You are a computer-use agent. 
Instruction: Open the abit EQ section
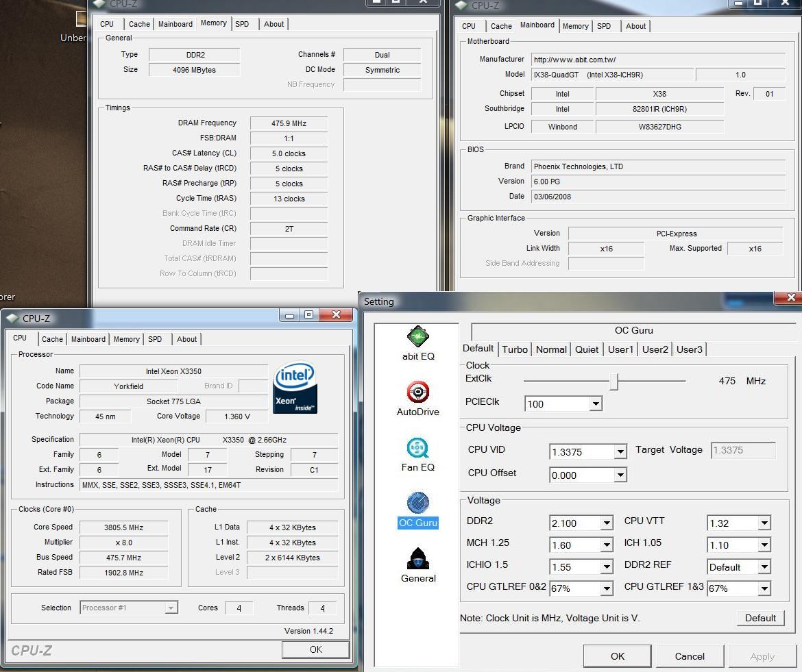point(418,343)
